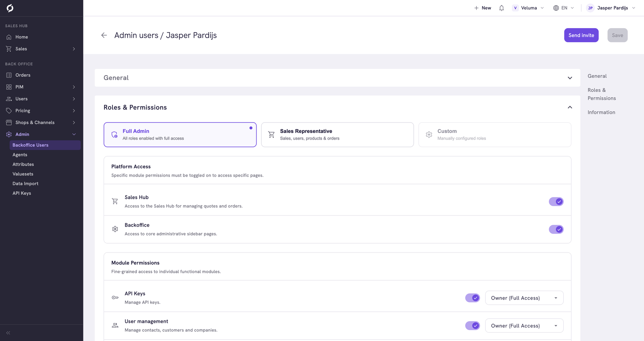Expand the Sales submenu chevron
644x341 pixels.
(74, 49)
